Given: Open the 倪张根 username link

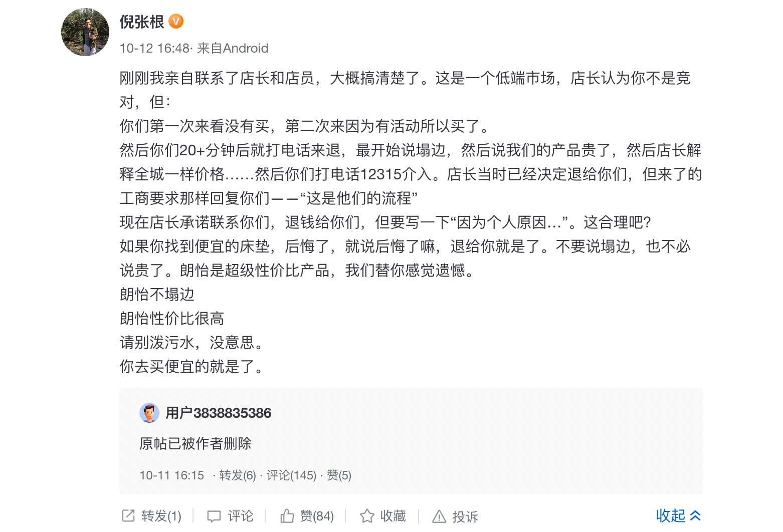Looking at the screenshot, I should click(142, 22).
